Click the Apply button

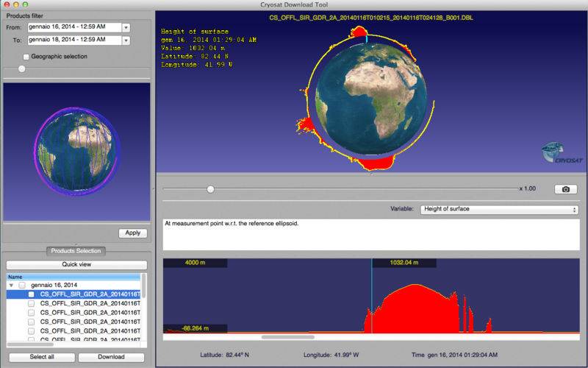point(133,233)
